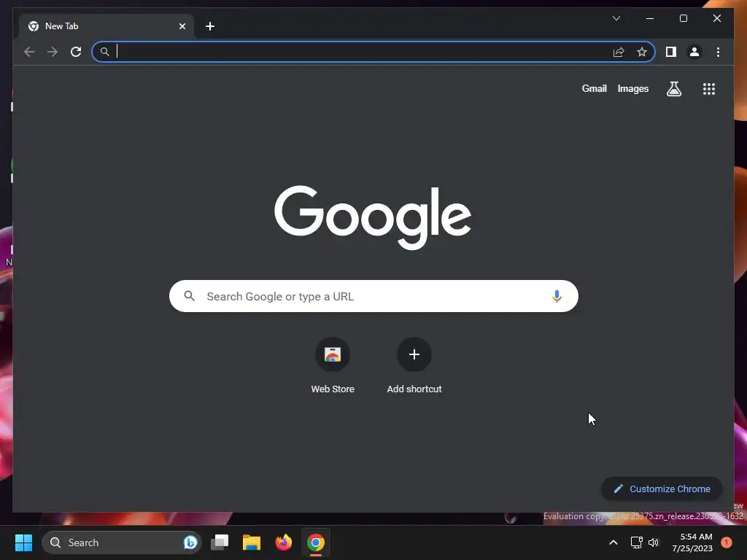
Task: Open Search Labs flask icon
Action: (673, 88)
